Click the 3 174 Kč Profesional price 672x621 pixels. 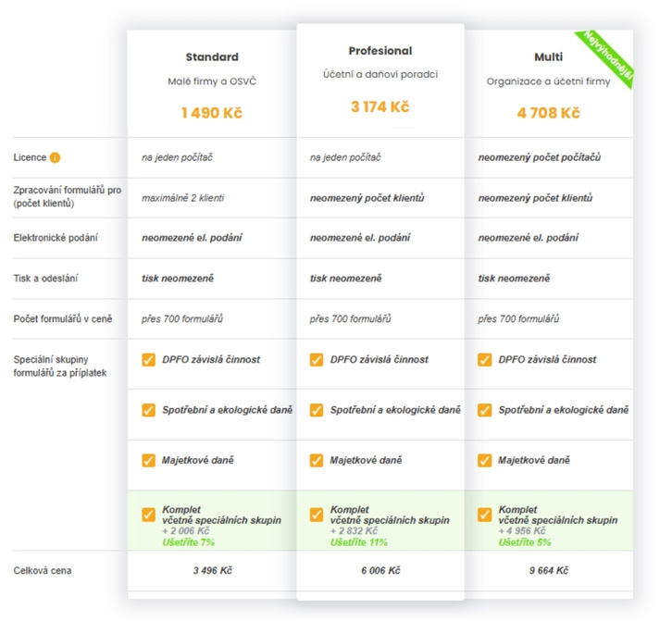(x=380, y=106)
